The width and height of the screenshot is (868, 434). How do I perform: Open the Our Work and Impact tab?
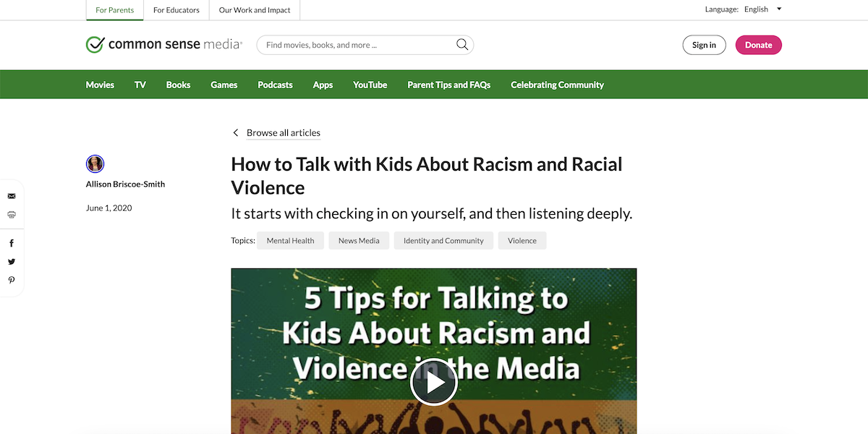pyautogui.click(x=254, y=9)
